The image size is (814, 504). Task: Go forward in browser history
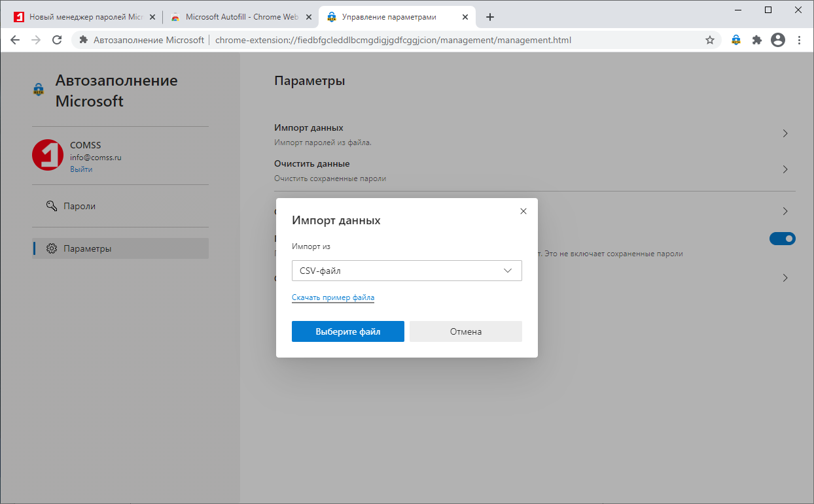click(x=36, y=40)
